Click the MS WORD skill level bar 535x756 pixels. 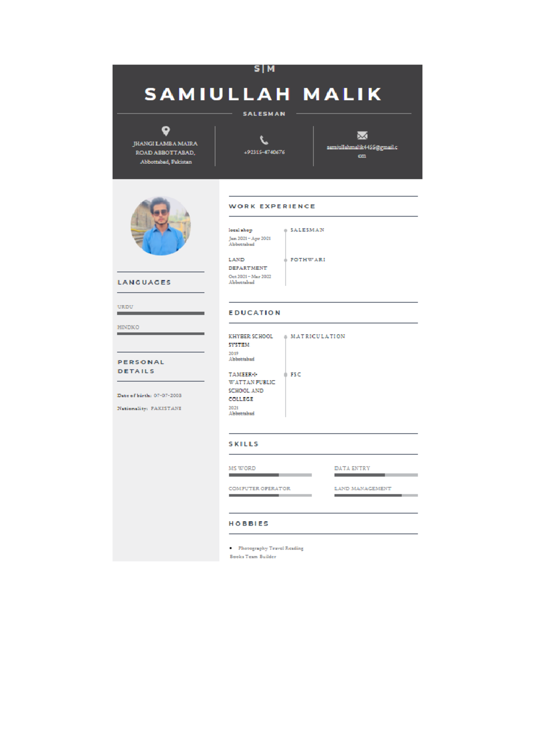(x=270, y=475)
